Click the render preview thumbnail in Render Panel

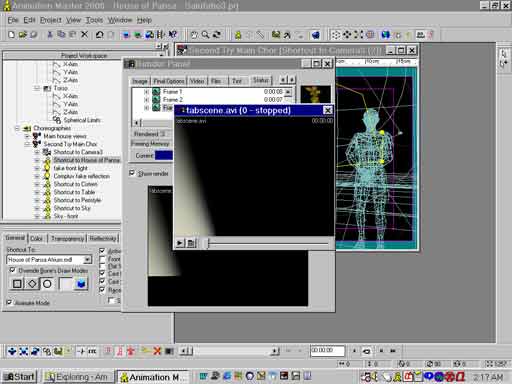point(315,94)
